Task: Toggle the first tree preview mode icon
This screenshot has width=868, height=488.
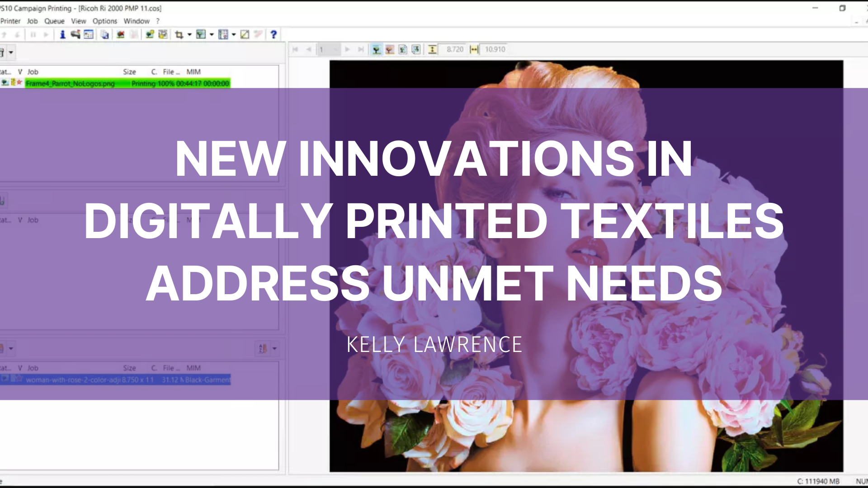Action: point(376,49)
